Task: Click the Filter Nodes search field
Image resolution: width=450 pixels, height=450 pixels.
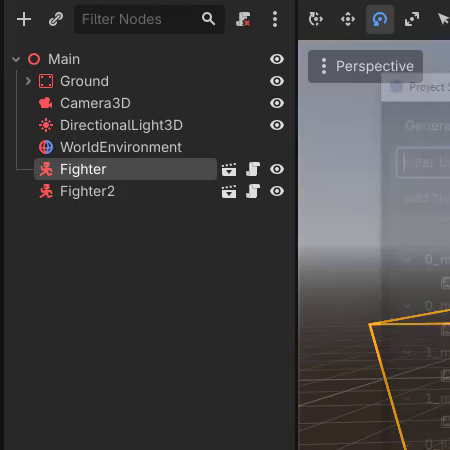Action: point(149,19)
